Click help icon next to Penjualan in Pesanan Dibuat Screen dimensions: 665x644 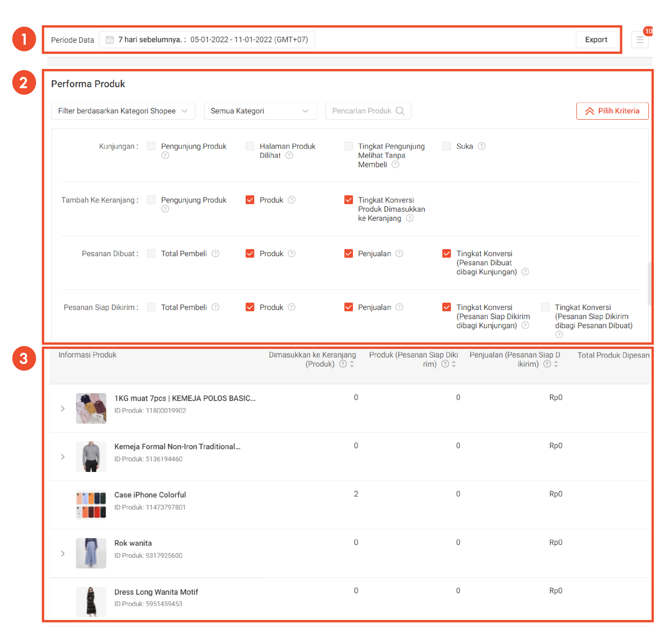[x=399, y=254]
